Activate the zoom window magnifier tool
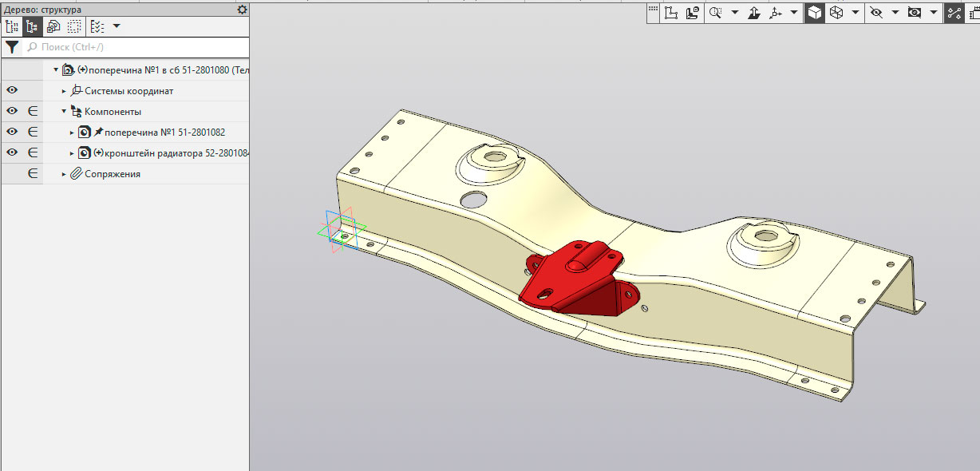Image resolution: width=980 pixels, height=471 pixels. 716,13
